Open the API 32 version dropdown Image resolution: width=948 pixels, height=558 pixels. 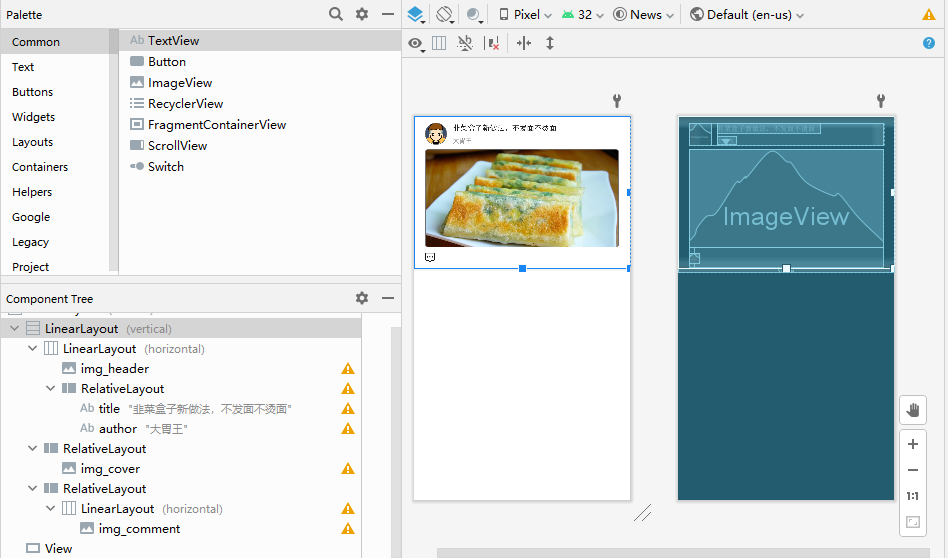(x=583, y=15)
